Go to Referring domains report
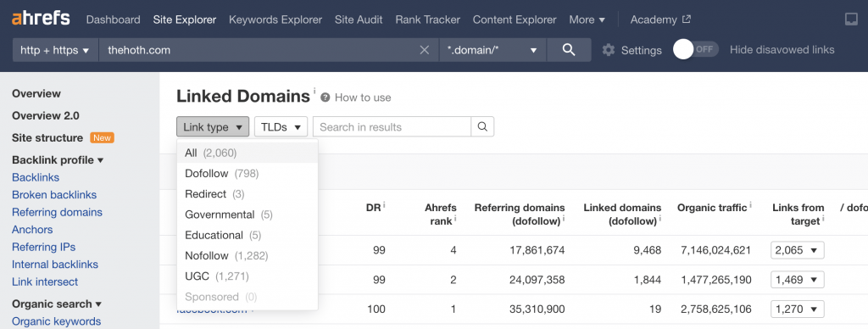Image resolution: width=868 pixels, height=329 pixels. tap(57, 212)
